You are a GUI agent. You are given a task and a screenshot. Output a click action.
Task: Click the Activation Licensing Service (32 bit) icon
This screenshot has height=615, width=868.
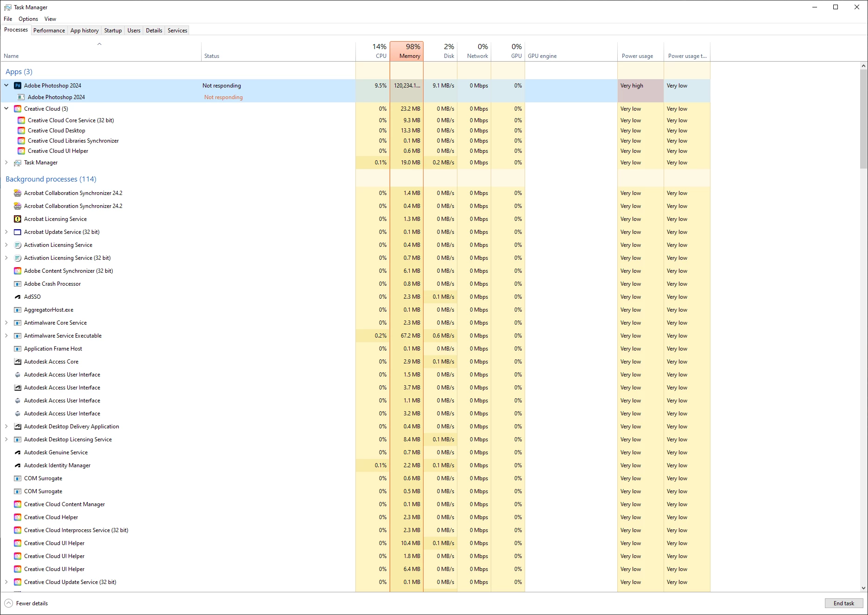[18, 258]
